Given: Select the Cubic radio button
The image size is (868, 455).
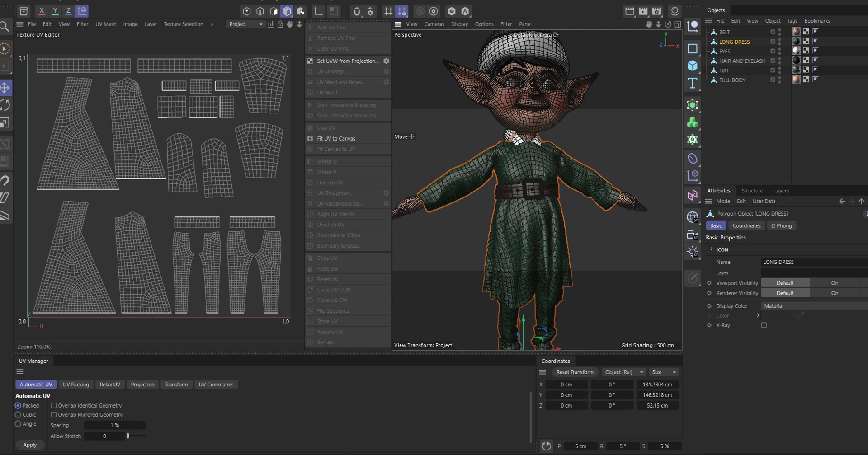Looking at the screenshot, I should coord(18,415).
